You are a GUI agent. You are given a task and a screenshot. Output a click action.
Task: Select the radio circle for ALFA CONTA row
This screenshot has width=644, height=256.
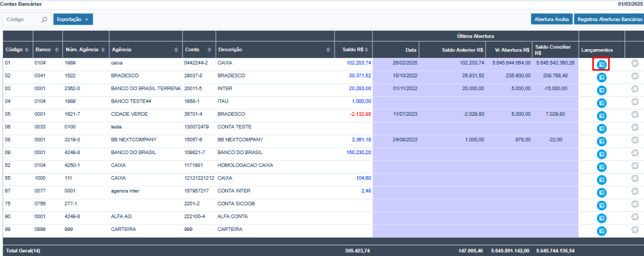click(635, 218)
